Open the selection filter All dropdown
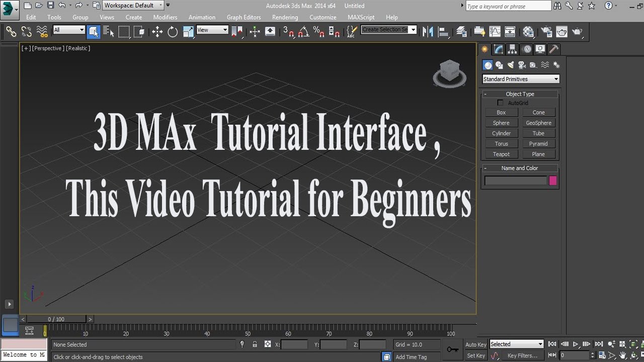This screenshot has height=362, width=644. point(68,30)
